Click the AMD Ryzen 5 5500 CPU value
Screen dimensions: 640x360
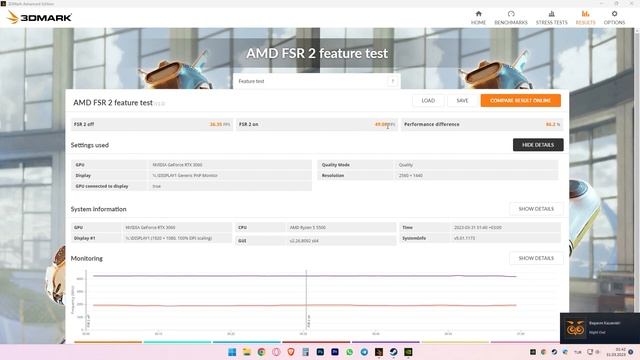tap(308, 227)
